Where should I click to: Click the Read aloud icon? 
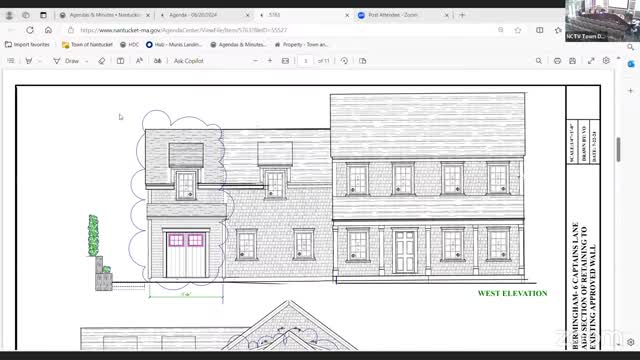click(139, 61)
